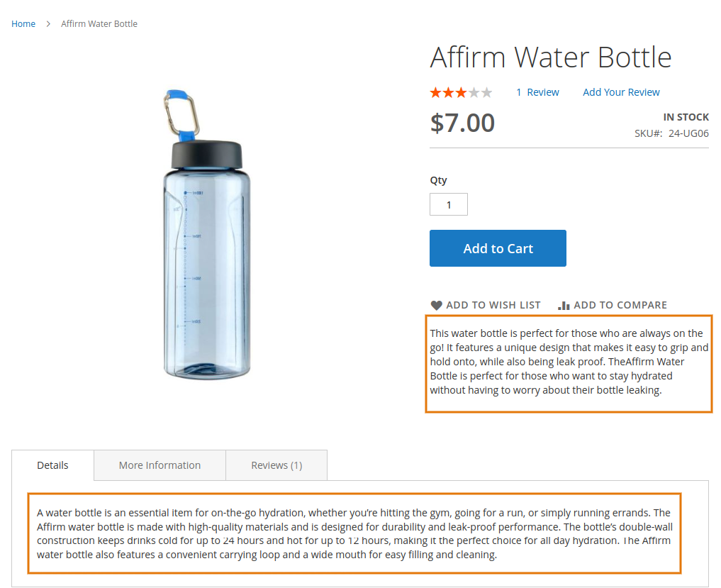Click Add Your Review
Screen dimensions: 721x588
click(621, 91)
